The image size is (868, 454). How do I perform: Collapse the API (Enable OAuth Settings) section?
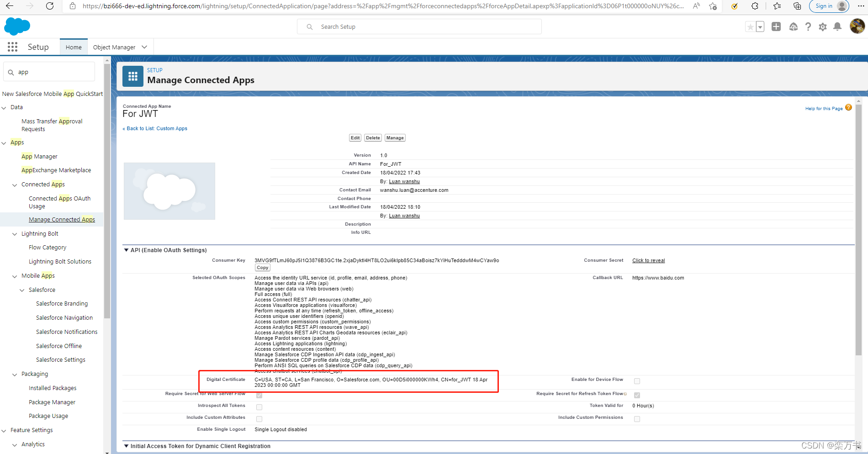point(127,250)
